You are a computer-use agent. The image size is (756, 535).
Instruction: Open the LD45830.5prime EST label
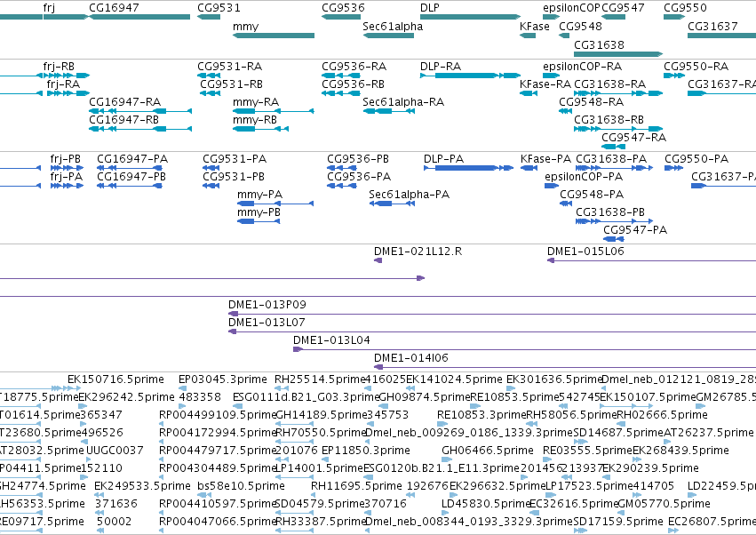(486, 504)
